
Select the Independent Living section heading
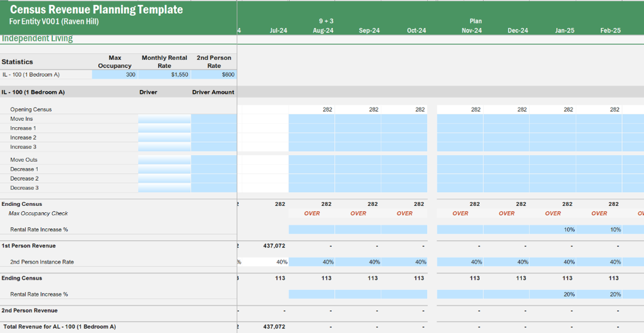pos(37,39)
